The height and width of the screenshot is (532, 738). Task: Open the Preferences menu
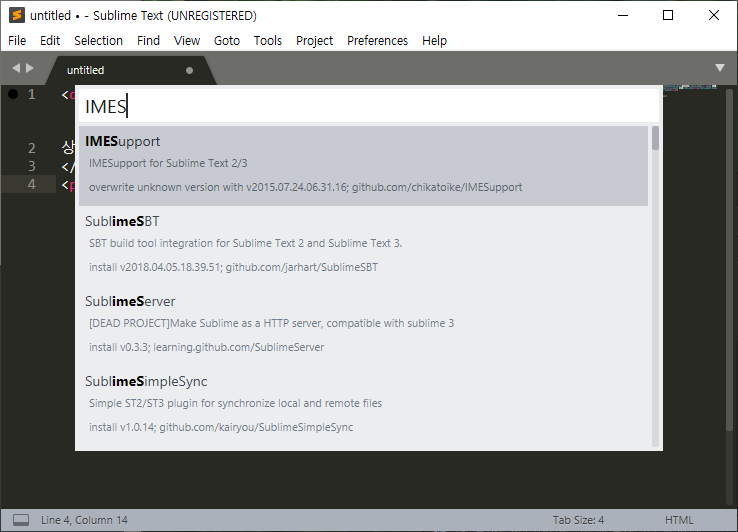(377, 40)
